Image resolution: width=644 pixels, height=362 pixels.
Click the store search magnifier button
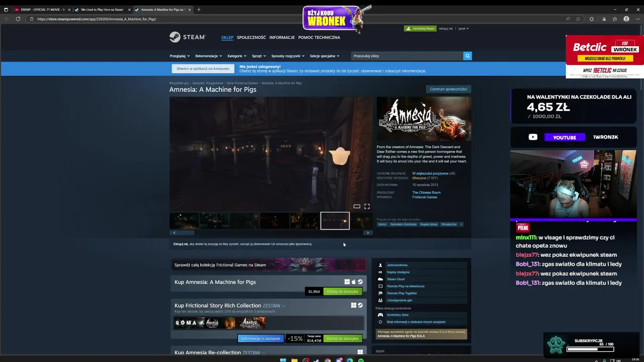[467, 56]
